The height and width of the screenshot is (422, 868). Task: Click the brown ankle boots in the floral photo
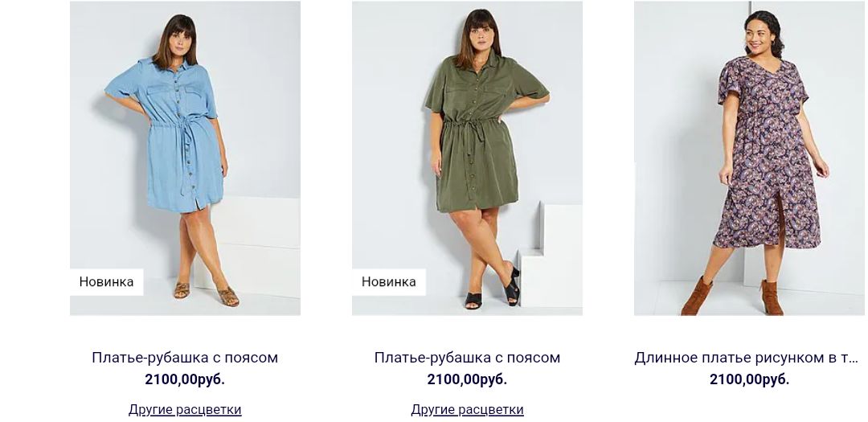[x=733, y=297]
